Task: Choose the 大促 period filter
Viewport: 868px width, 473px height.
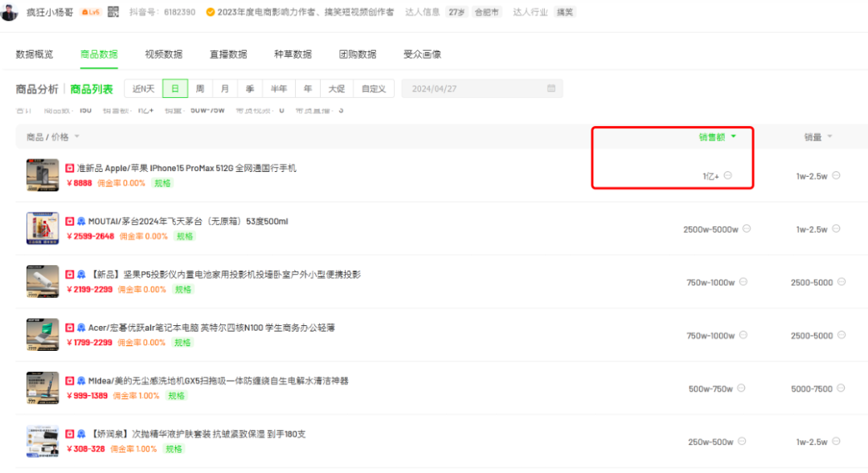Action: pos(335,88)
